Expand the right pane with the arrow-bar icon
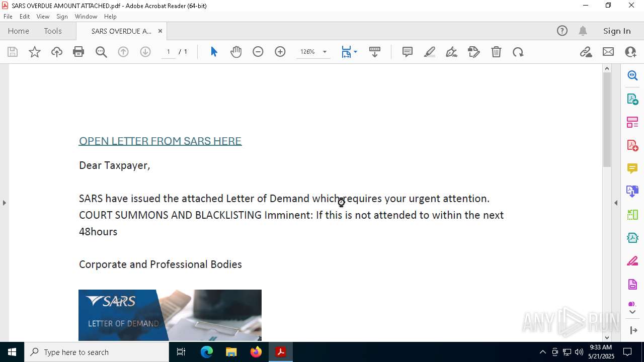Viewport: 644px width, 362px height. 632,330
